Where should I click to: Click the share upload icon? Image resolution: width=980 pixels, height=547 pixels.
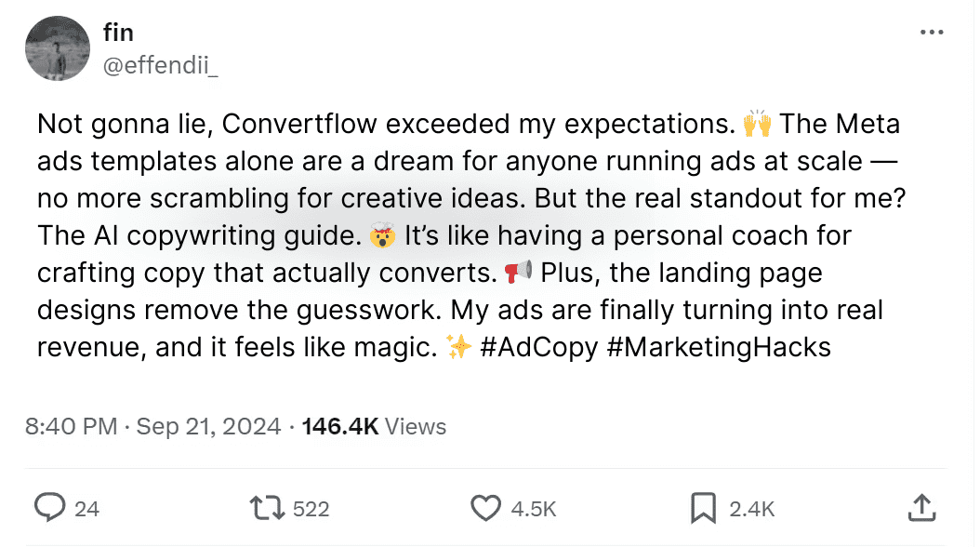click(920, 507)
